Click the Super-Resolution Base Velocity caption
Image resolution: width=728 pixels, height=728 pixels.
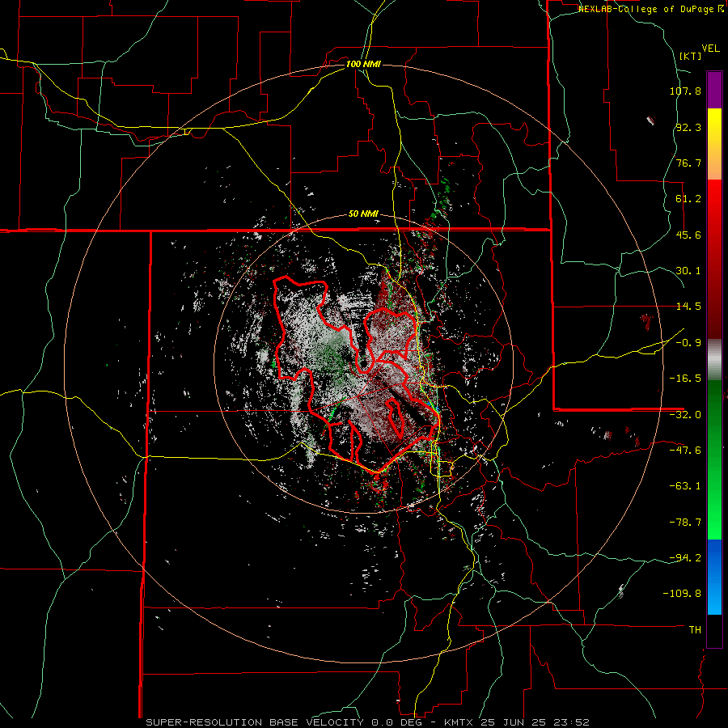coord(368,722)
